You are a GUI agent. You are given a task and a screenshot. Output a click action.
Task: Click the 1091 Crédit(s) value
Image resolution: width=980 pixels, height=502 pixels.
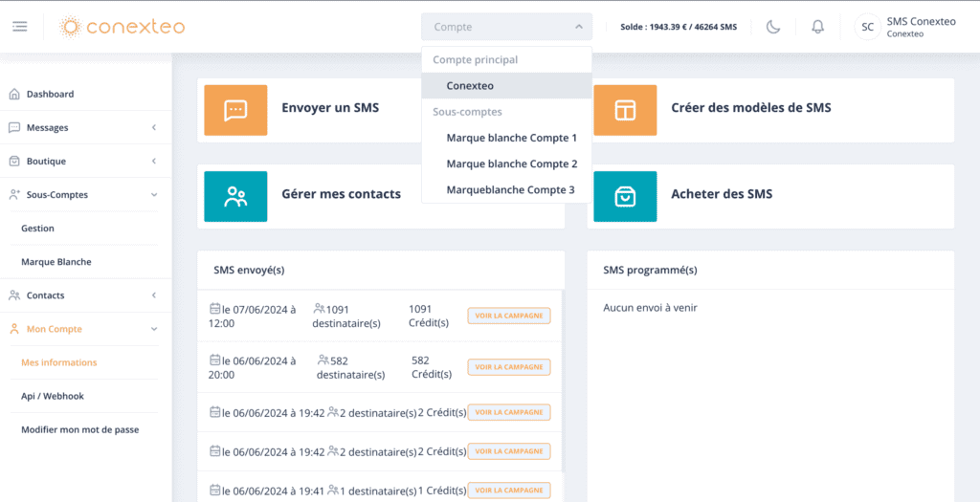click(x=429, y=316)
